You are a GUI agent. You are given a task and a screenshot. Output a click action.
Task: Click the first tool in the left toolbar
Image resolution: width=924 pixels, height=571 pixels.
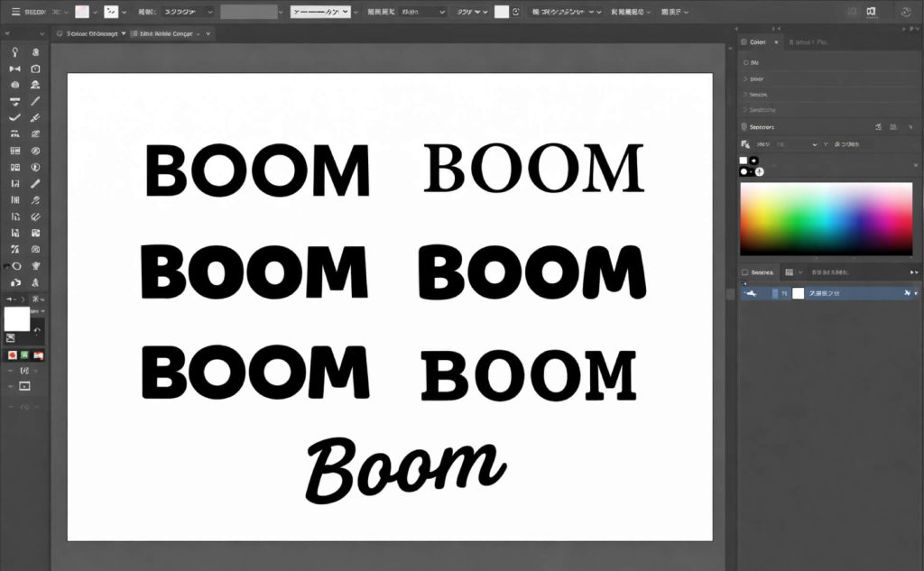tap(15, 52)
